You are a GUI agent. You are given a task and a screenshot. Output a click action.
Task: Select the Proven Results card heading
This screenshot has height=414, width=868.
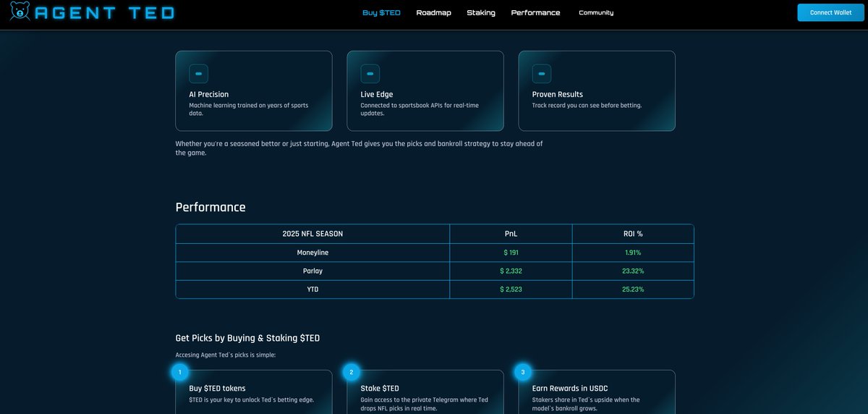point(557,94)
